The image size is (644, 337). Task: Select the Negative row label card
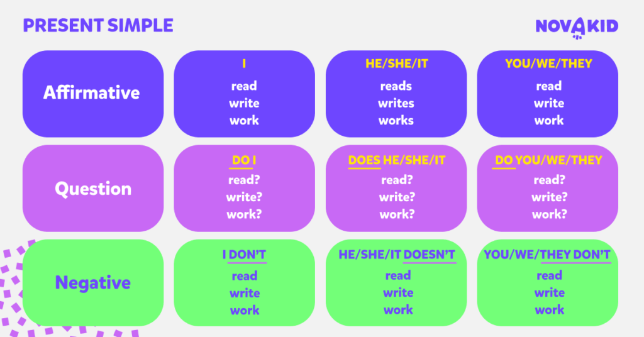(x=92, y=282)
